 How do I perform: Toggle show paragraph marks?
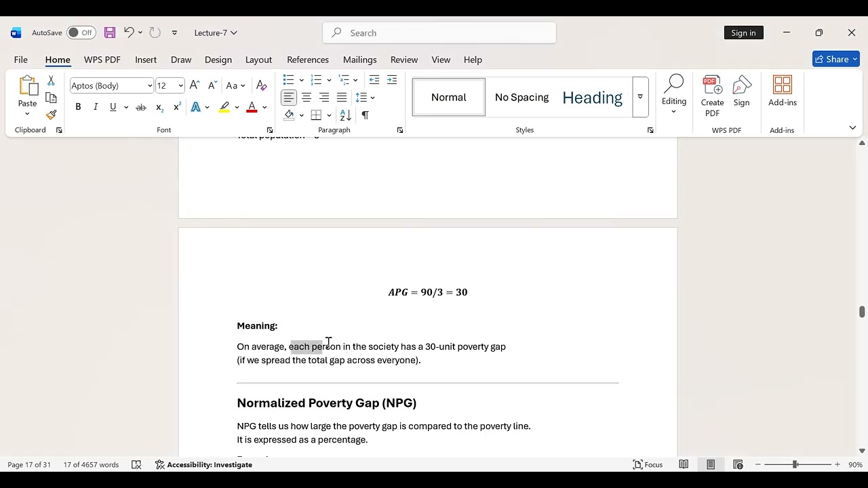[365, 115]
